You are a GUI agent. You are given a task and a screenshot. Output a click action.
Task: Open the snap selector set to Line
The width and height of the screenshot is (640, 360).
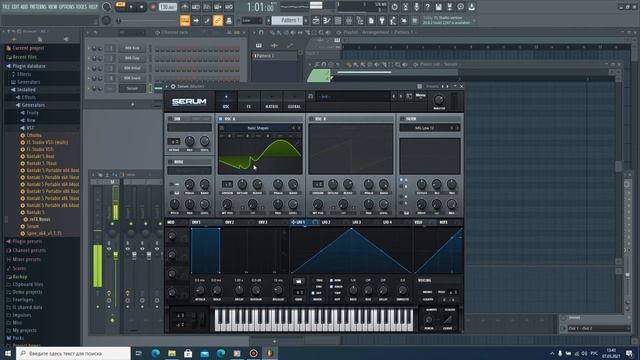[x=252, y=20]
